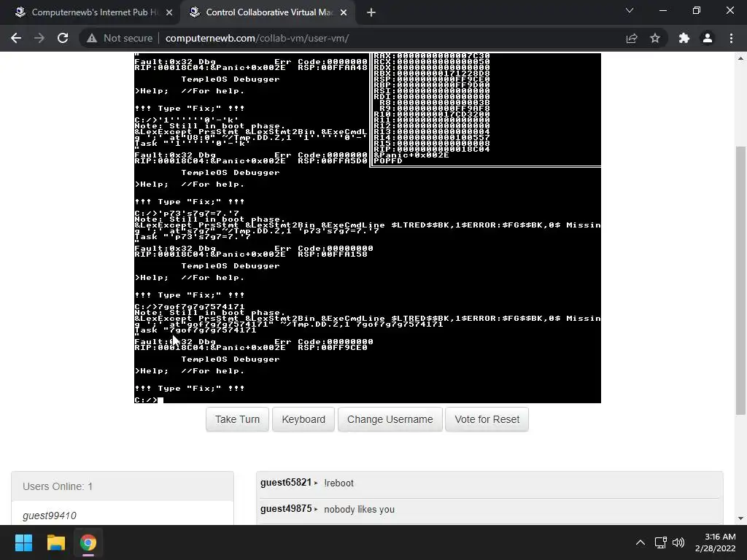Click the scrollbar down arrow
747x560 pixels.
pyautogui.click(x=740, y=518)
